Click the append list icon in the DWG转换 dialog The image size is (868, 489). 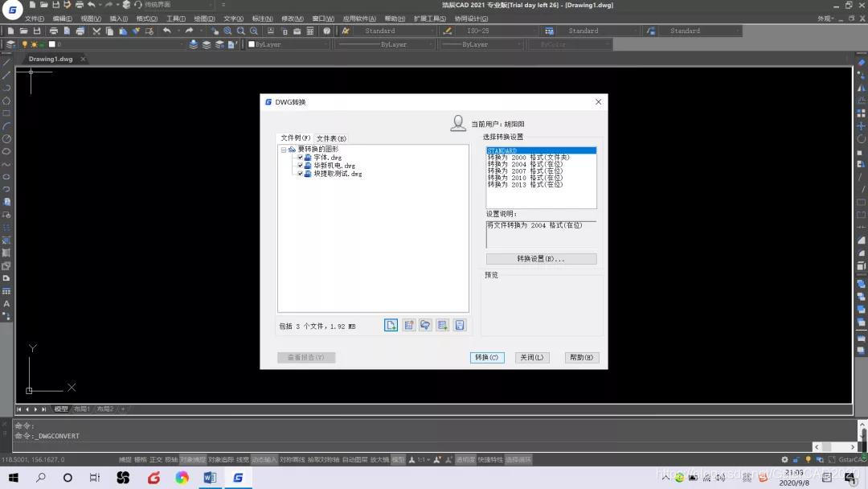pos(442,325)
